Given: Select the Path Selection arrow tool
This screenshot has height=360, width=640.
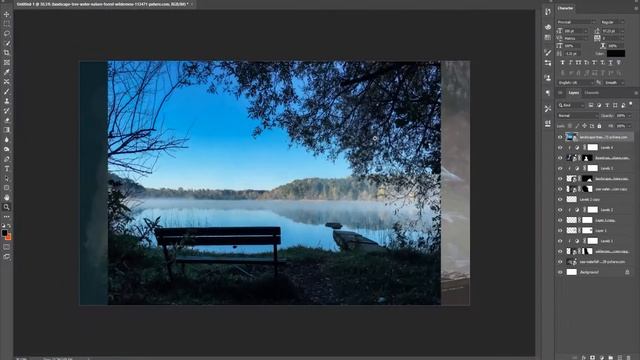Looking at the screenshot, I should coord(7,178).
